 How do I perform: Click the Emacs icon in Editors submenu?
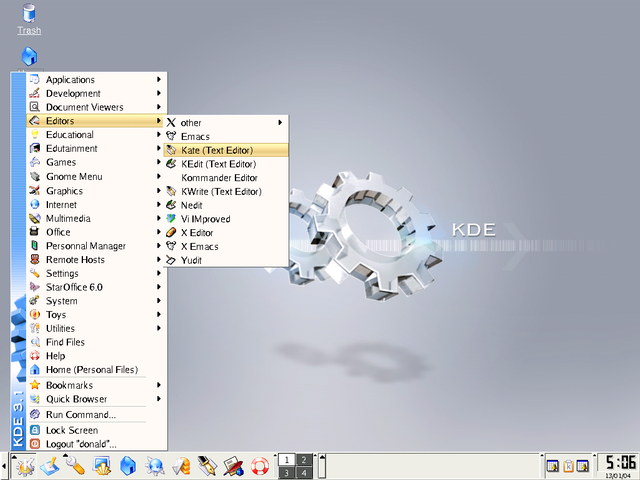click(x=171, y=136)
